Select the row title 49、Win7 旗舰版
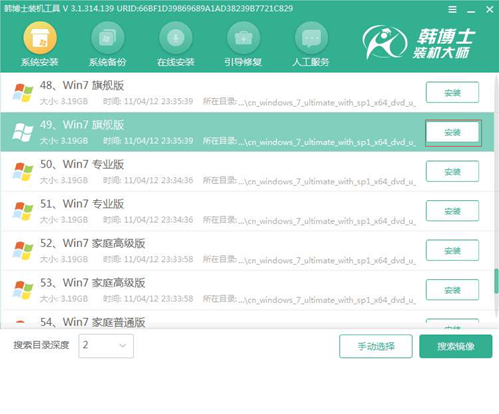499x414 pixels. tap(82, 125)
